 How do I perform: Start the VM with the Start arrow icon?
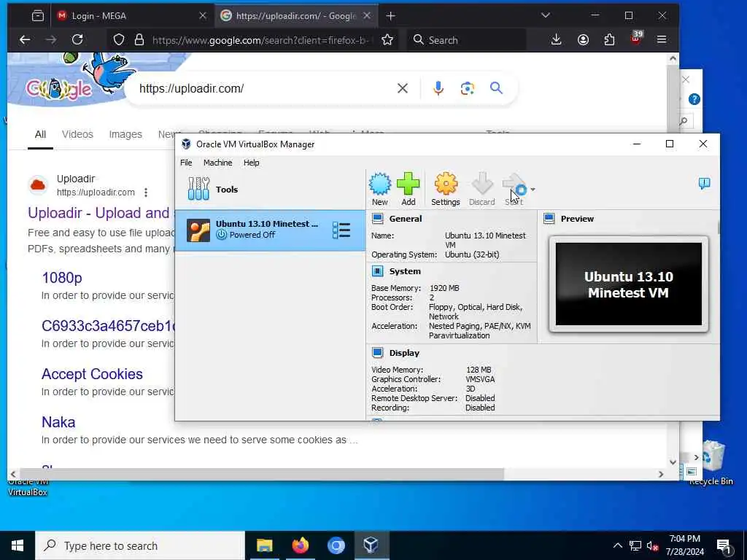[x=514, y=189]
